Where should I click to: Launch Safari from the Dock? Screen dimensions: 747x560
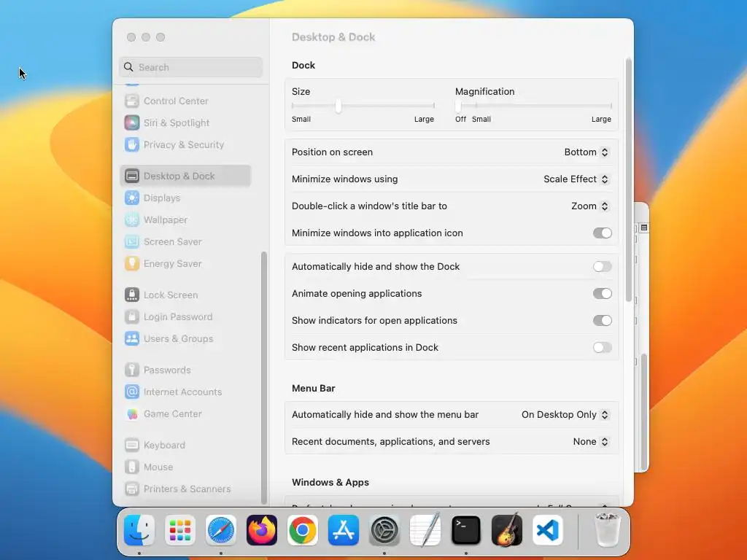point(221,530)
